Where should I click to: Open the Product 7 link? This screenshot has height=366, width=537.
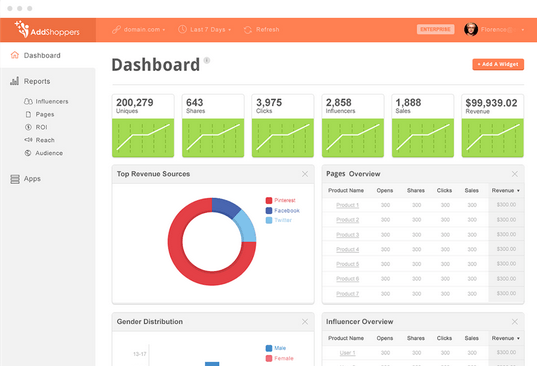pyautogui.click(x=347, y=294)
